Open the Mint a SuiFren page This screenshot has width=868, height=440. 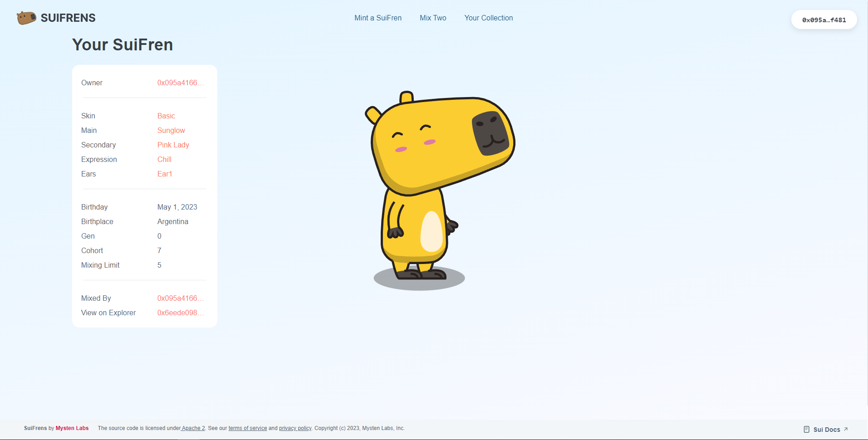378,18
